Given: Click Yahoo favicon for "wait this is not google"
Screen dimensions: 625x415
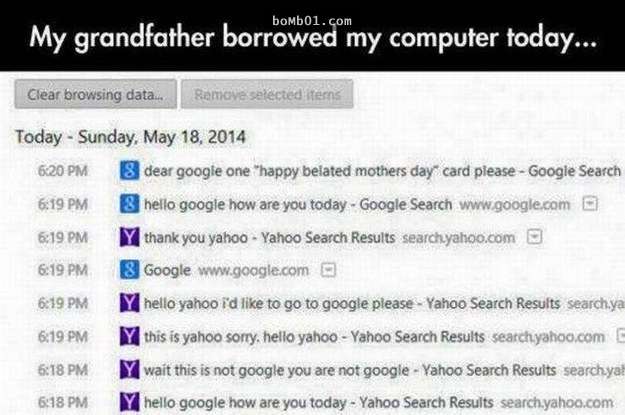Looking at the screenshot, I should tap(128, 368).
